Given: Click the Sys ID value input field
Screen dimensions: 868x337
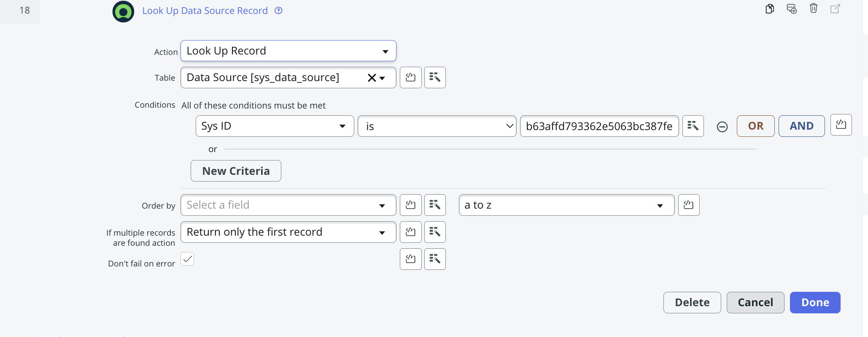Looking at the screenshot, I should tap(599, 126).
